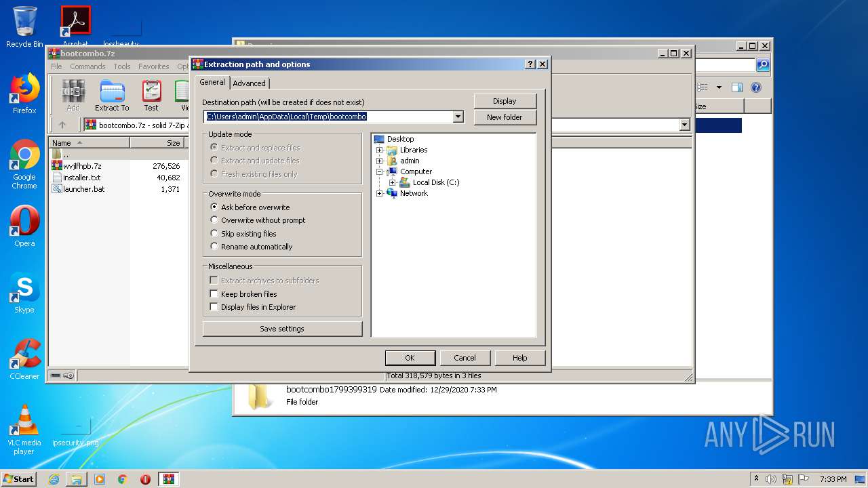The image size is (868, 488).
Task: Open the CCleaner desktop shortcut
Action: coord(24,359)
